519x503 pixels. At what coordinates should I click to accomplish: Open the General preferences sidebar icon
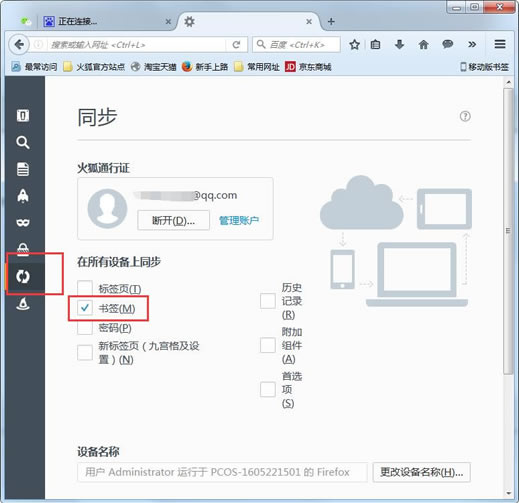[23, 116]
